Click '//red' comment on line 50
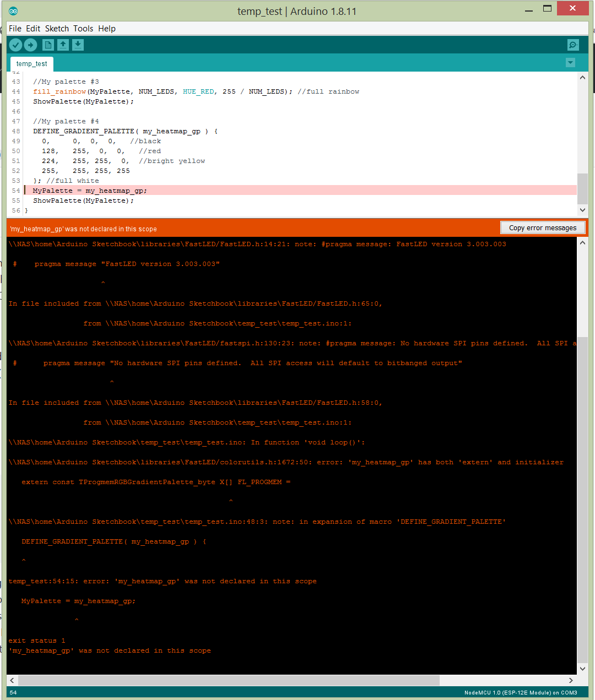The image size is (595, 700). coord(150,151)
